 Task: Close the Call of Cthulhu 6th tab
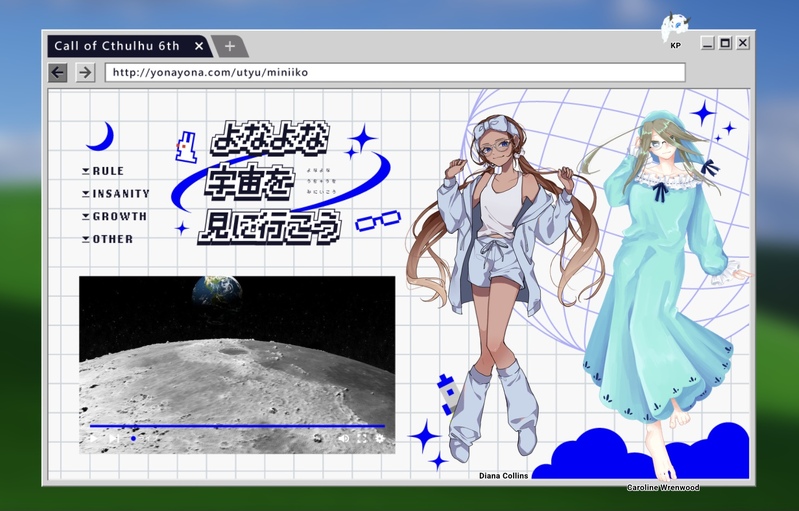(199, 46)
